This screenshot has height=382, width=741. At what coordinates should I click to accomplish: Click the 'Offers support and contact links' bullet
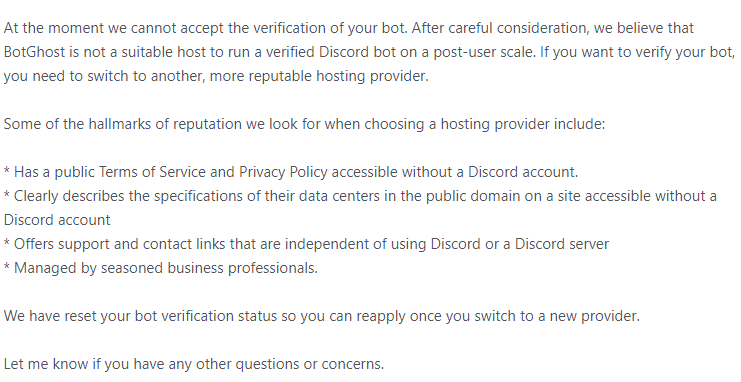[306, 244]
